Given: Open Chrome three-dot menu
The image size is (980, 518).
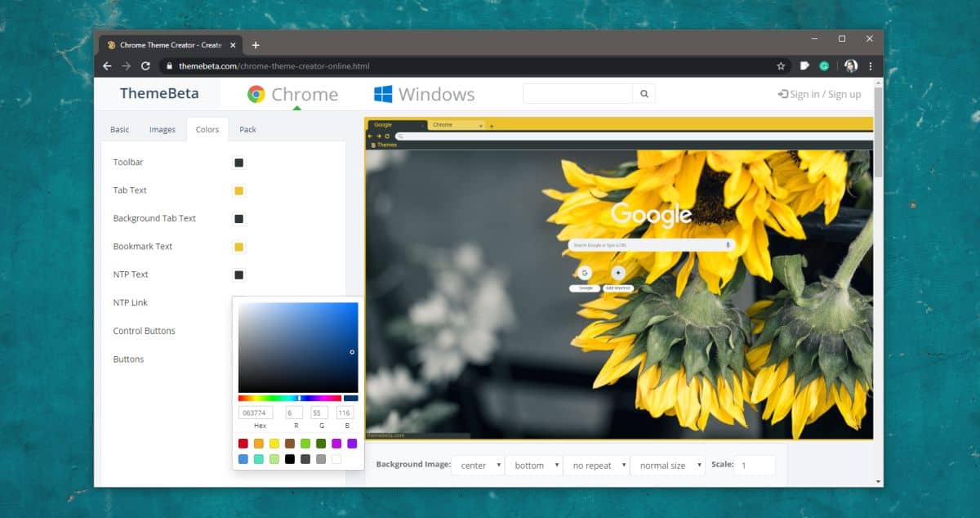Looking at the screenshot, I should coord(871,66).
